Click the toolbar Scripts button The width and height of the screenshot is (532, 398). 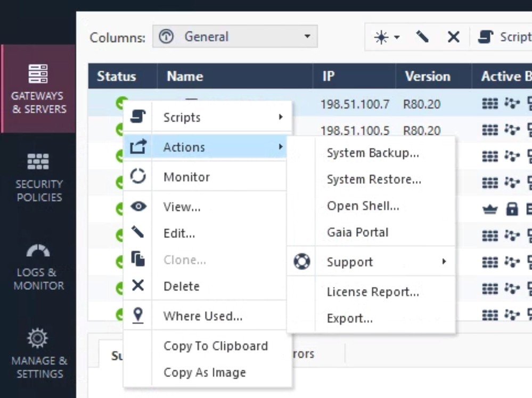(x=504, y=37)
